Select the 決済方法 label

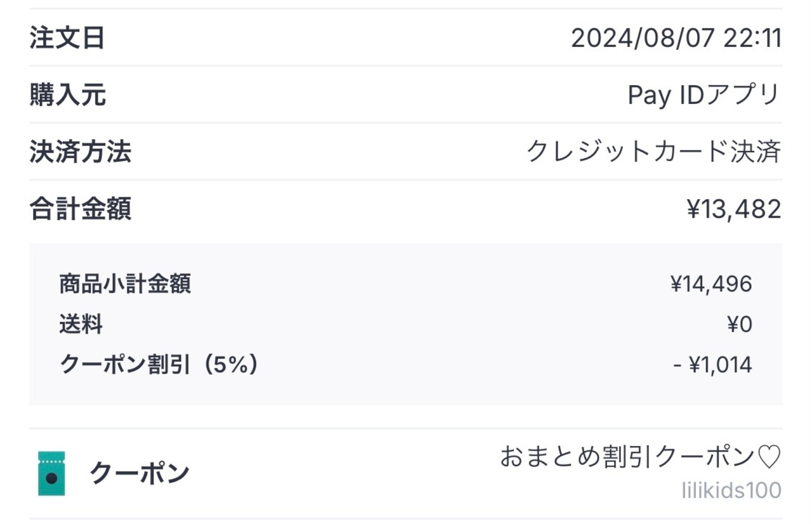pyautogui.click(x=80, y=152)
